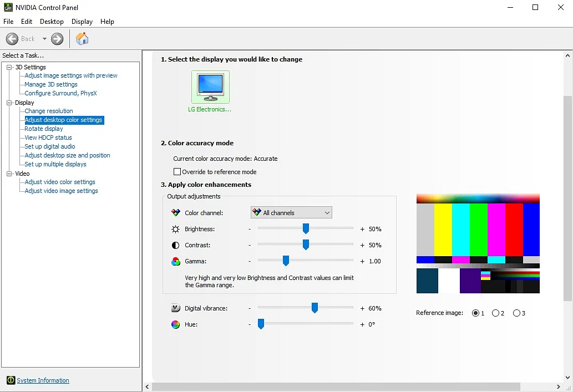Open the Help menu
573x392 pixels.
tap(107, 22)
